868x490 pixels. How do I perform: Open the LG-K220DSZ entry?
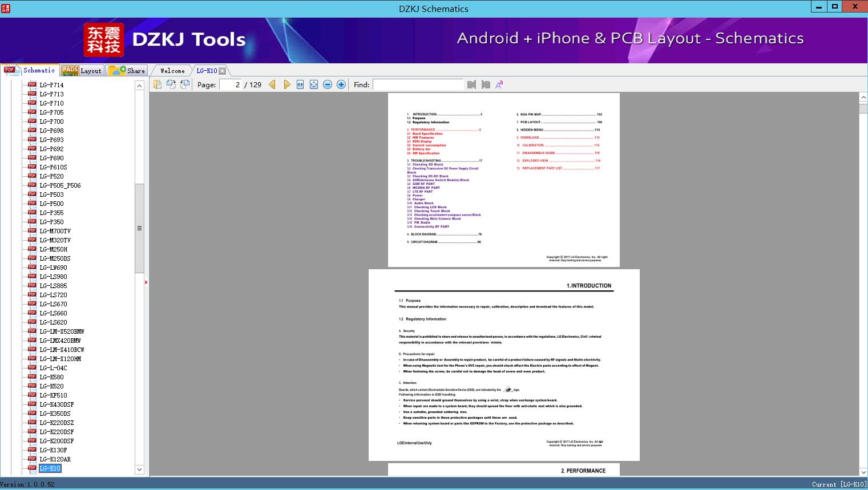pos(56,423)
